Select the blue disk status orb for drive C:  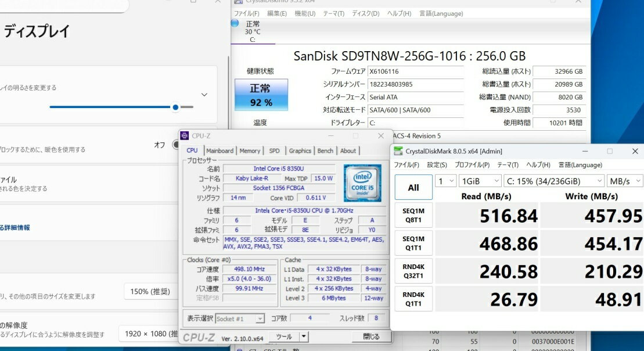click(235, 23)
